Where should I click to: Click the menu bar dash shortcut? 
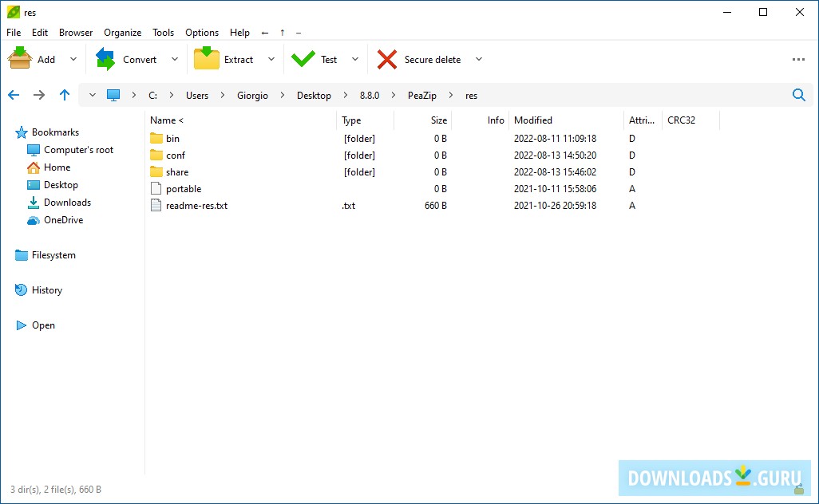click(x=299, y=33)
